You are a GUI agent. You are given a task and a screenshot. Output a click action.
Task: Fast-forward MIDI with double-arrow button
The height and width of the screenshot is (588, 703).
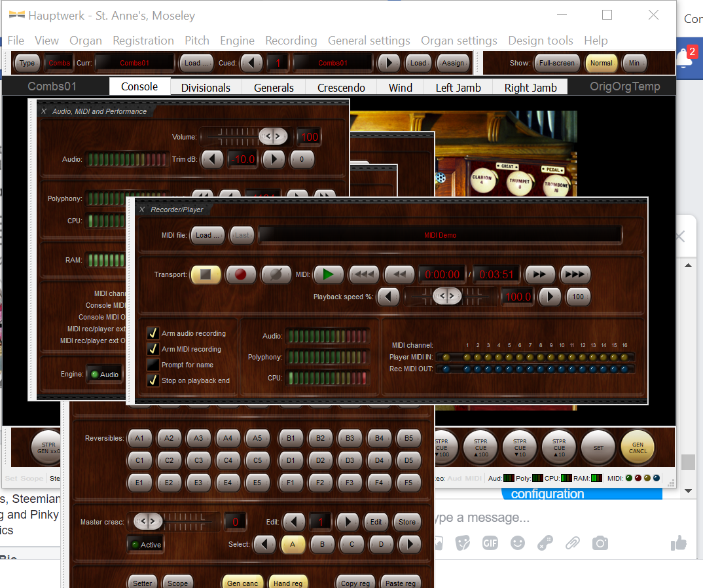[x=540, y=274]
